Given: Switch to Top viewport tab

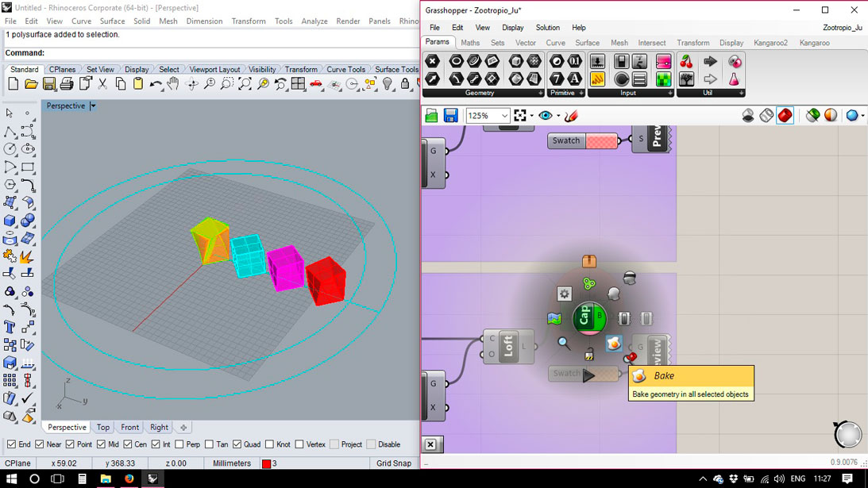Looking at the screenshot, I should click(x=103, y=427).
